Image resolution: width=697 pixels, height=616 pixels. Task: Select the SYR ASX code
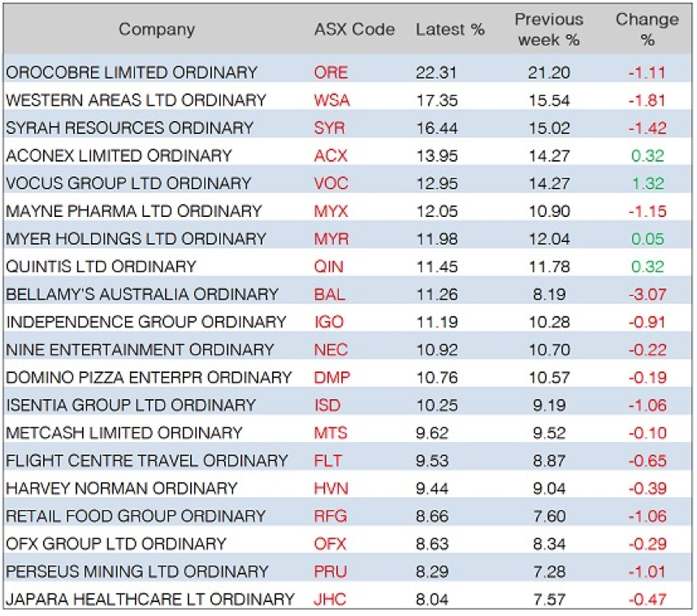[329, 128]
